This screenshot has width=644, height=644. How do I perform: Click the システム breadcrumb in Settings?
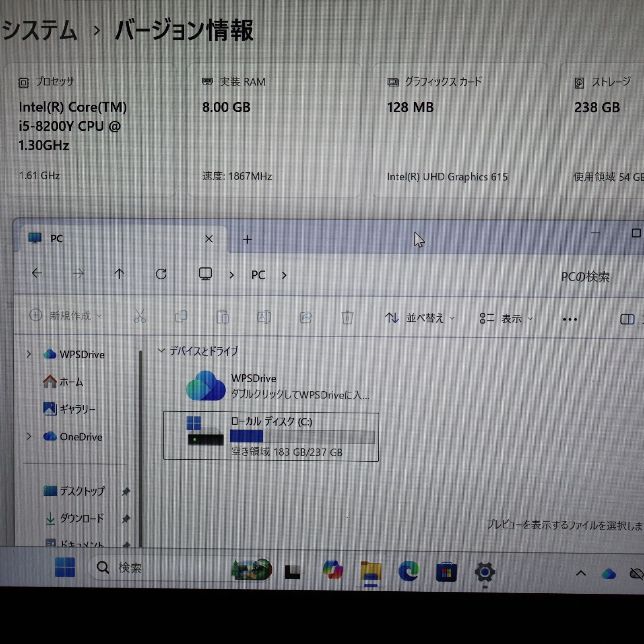pos(39,31)
